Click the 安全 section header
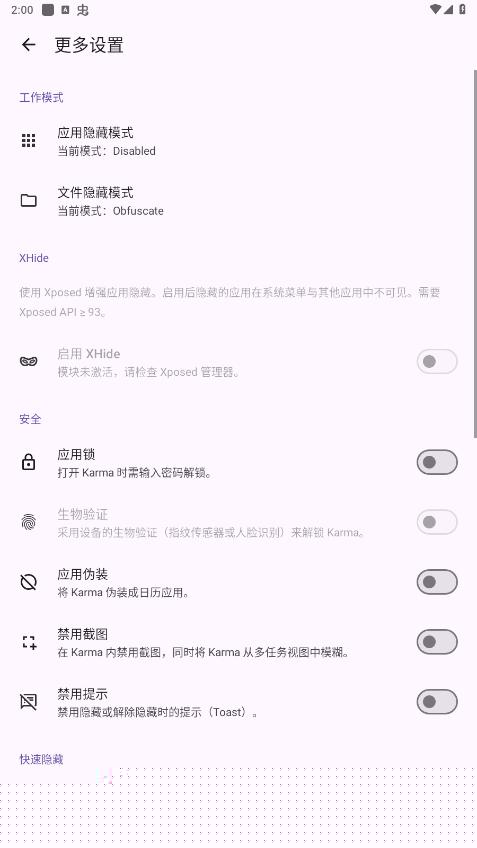Viewport: 477px width, 848px height. click(30, 419)
